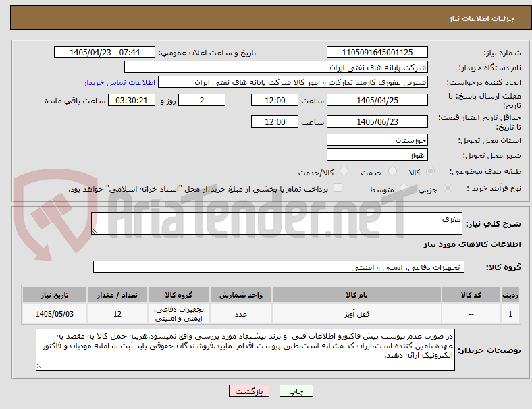Click the request creator field

293,82
